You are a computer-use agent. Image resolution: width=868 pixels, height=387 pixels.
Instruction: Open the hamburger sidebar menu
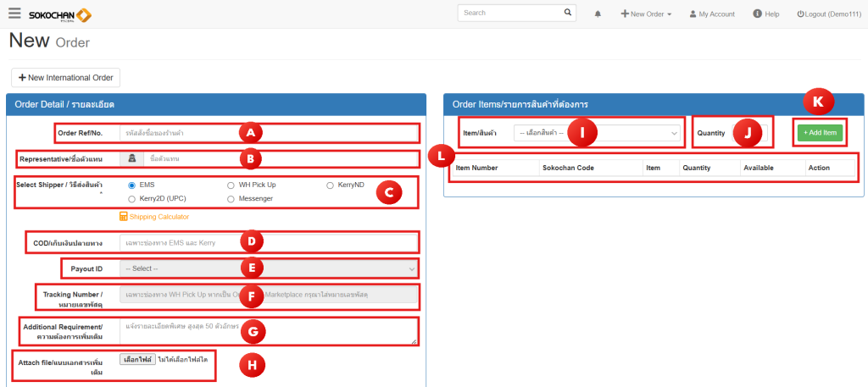pos(14,13)
